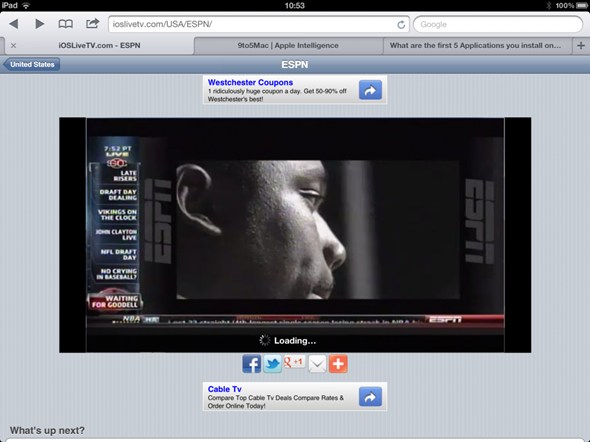Select the iOSLiveTV.com - ESPN tab

click(x=99, y=46)
